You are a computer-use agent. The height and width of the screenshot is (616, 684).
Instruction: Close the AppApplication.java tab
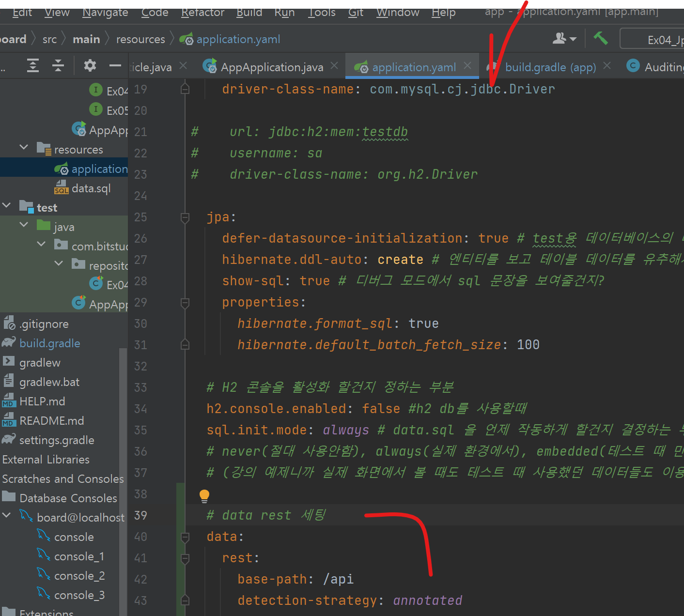pos(334,66)
